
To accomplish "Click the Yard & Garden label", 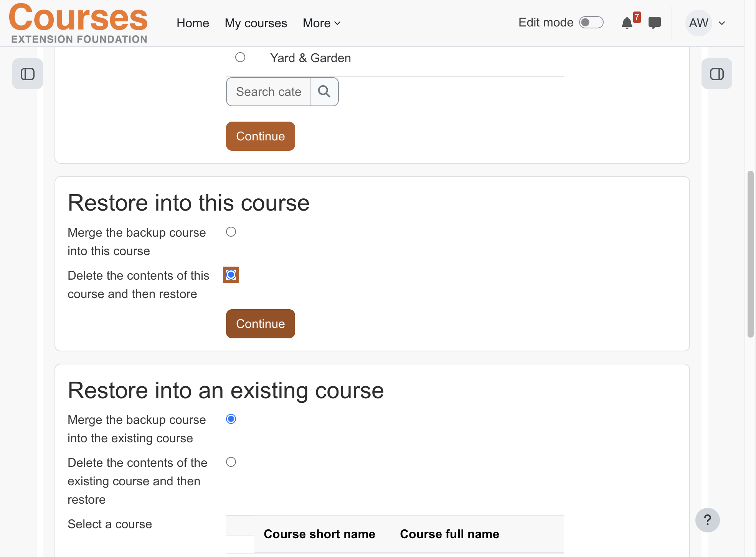I will pos(310,58).
